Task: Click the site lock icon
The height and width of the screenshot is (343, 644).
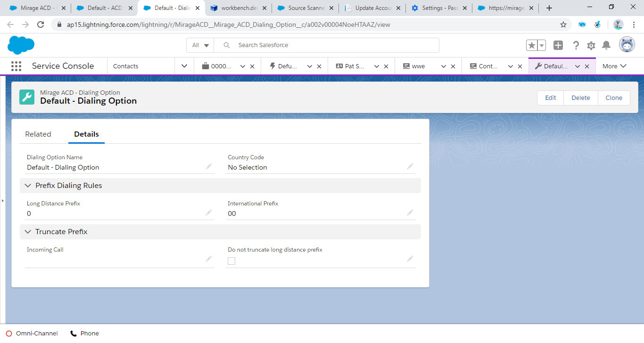Action: 59,24
